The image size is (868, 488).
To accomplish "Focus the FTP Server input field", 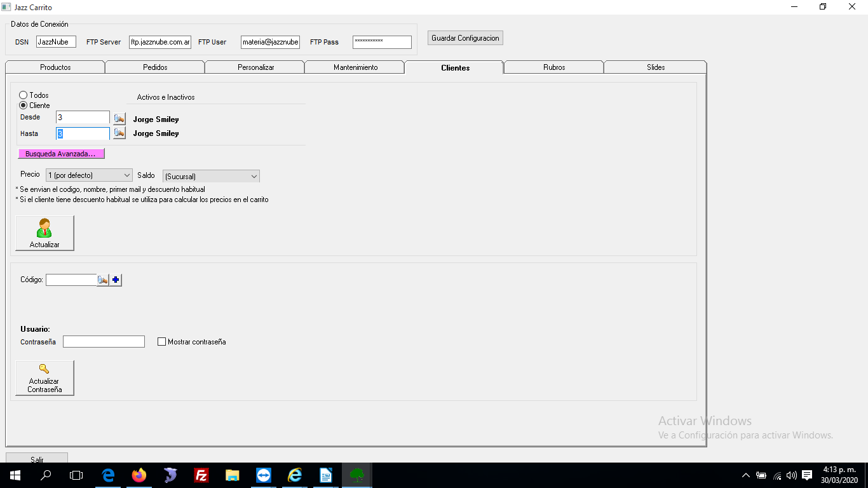I will pos(160,42).
